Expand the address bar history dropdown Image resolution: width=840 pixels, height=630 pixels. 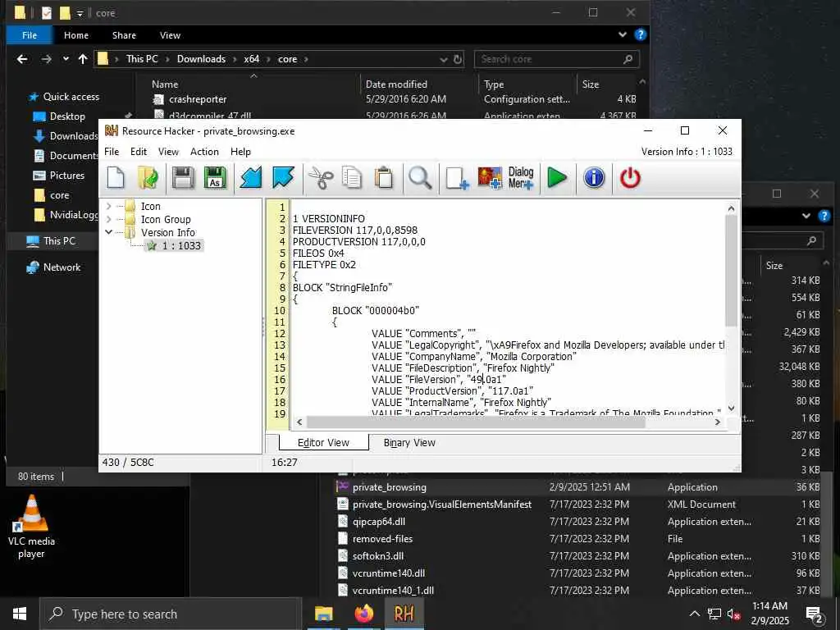coord(444,59)
